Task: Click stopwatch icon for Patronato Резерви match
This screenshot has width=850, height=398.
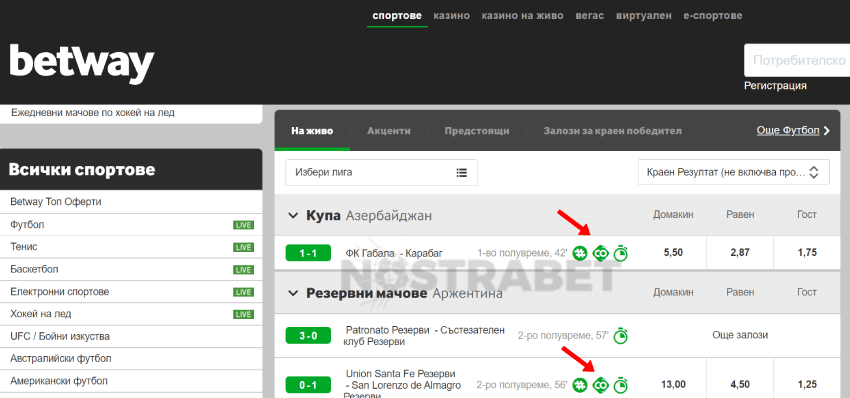Action: click(621, 336)
